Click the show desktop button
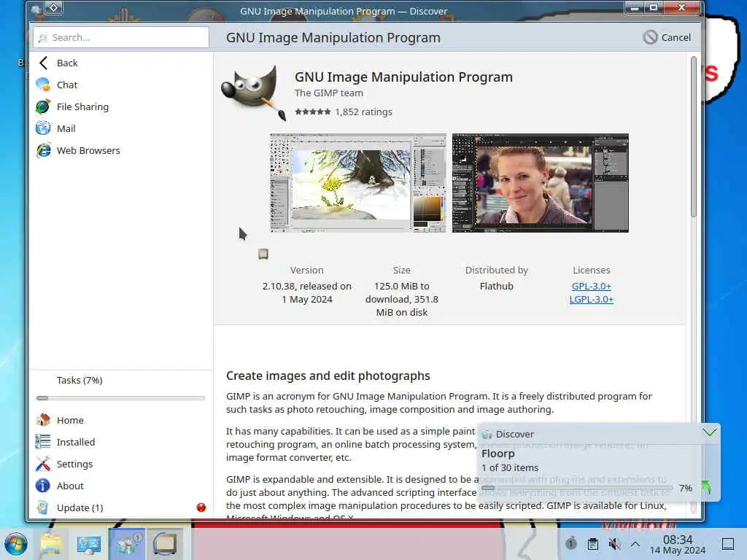Image resolution: width=747 pixels, height=560 pixels. [727, 544]
